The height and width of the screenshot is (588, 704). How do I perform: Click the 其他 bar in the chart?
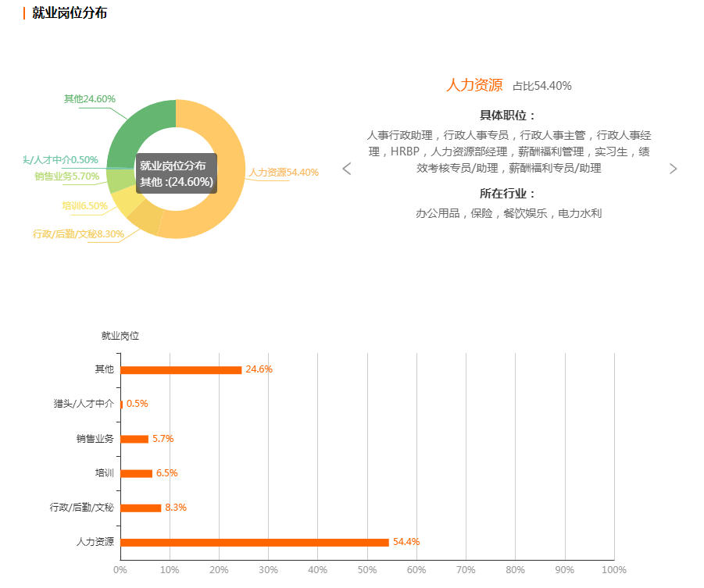[181, 370]
